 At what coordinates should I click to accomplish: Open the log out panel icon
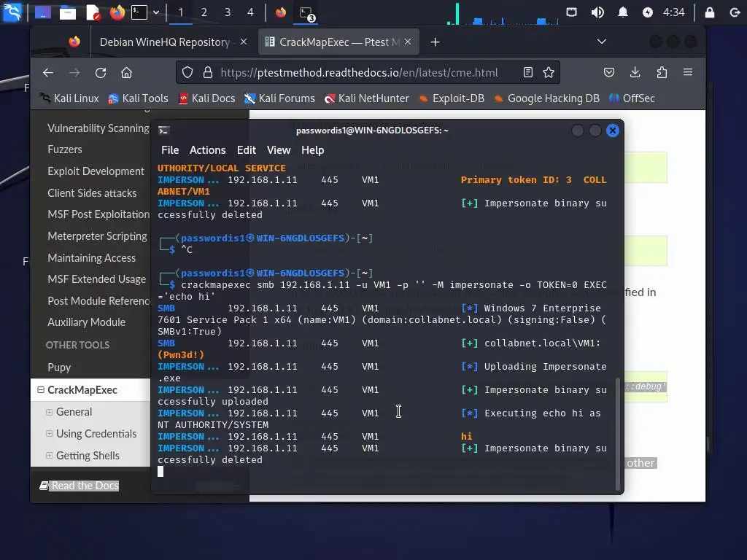tap(735, 12)
